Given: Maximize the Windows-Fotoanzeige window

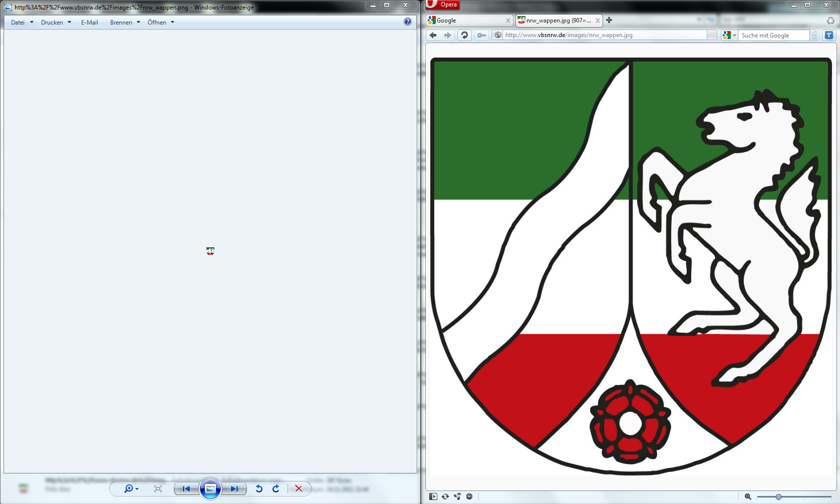Looking at the screenshot, I should tap(387, 5).
